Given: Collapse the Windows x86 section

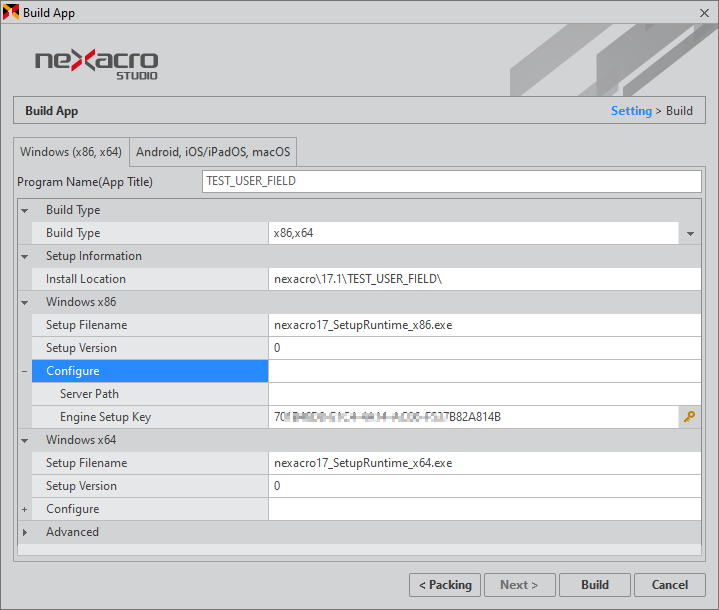Looking at the screenshot, I should [x=24, y=302].
